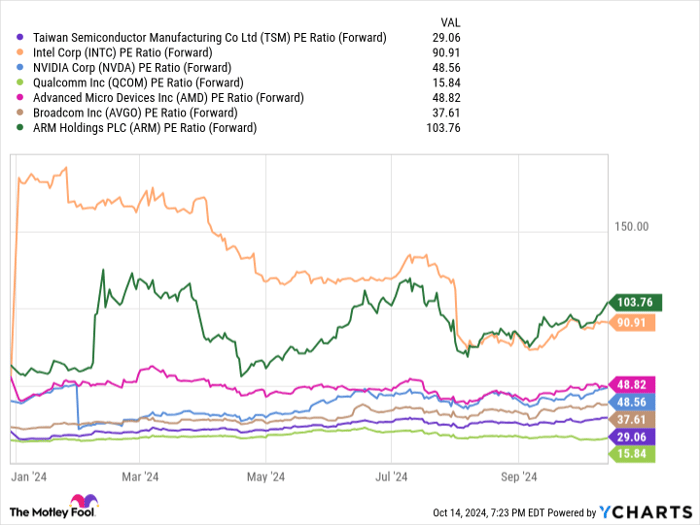
Task: Click the light green 15.84 end-of-line tag
Action: click(632, 454)
